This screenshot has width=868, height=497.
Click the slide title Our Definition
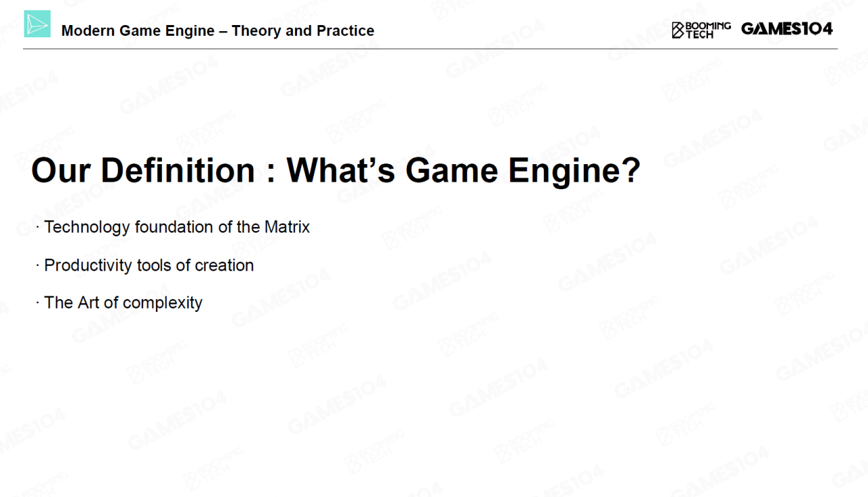(x=142, y=170)
